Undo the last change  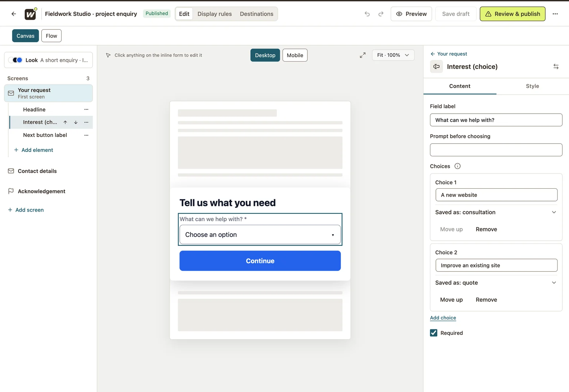point(367,14)
